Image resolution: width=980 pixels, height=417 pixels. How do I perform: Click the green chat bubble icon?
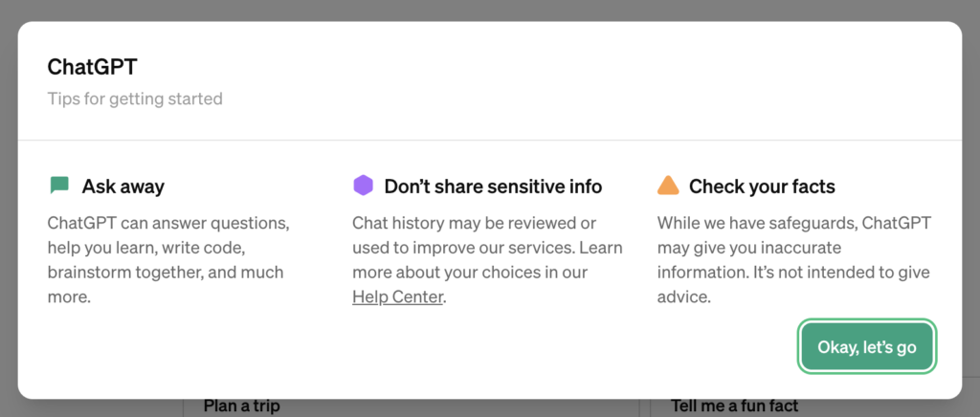59,186
